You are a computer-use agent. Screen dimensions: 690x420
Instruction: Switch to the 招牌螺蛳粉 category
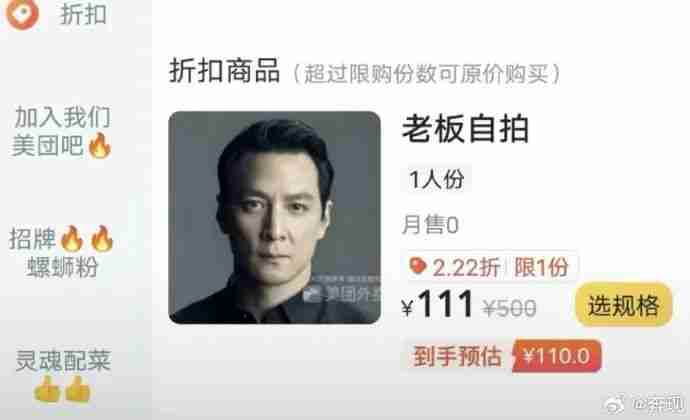pos(62,252)
